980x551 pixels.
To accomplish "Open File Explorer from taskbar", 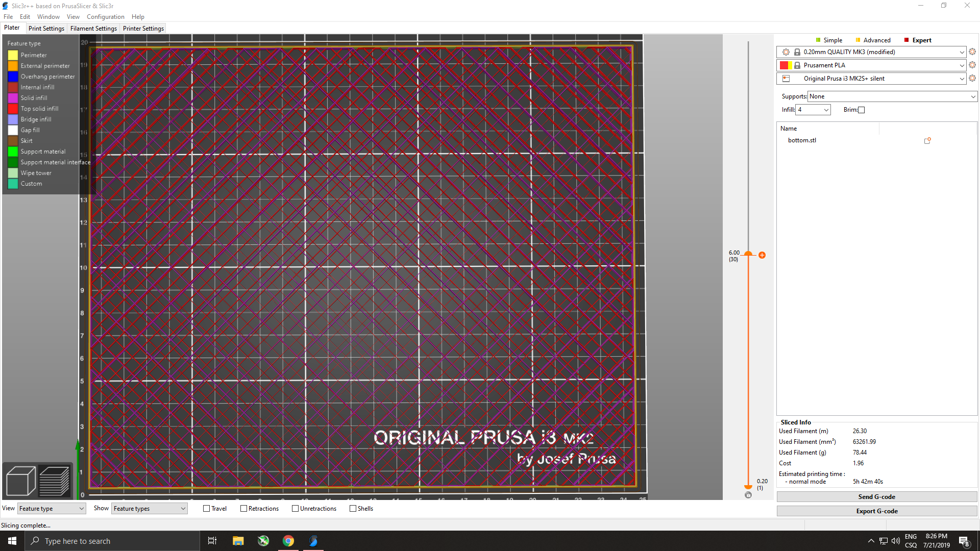I will tap(238, 541).
